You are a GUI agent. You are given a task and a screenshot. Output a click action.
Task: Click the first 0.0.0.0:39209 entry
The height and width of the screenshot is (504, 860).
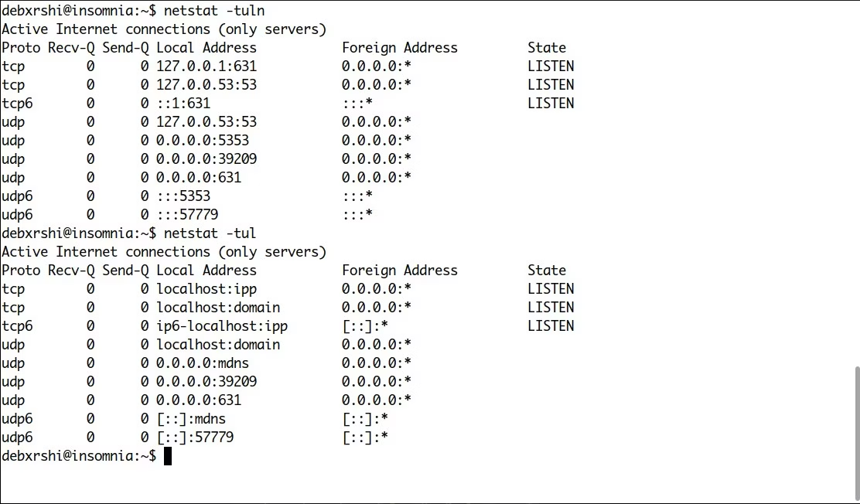coord(206,159)
